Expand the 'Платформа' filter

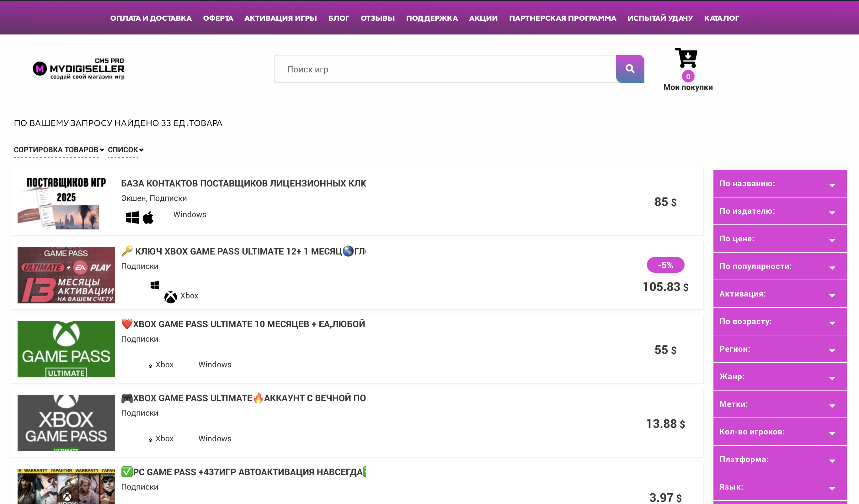[780, 459]
